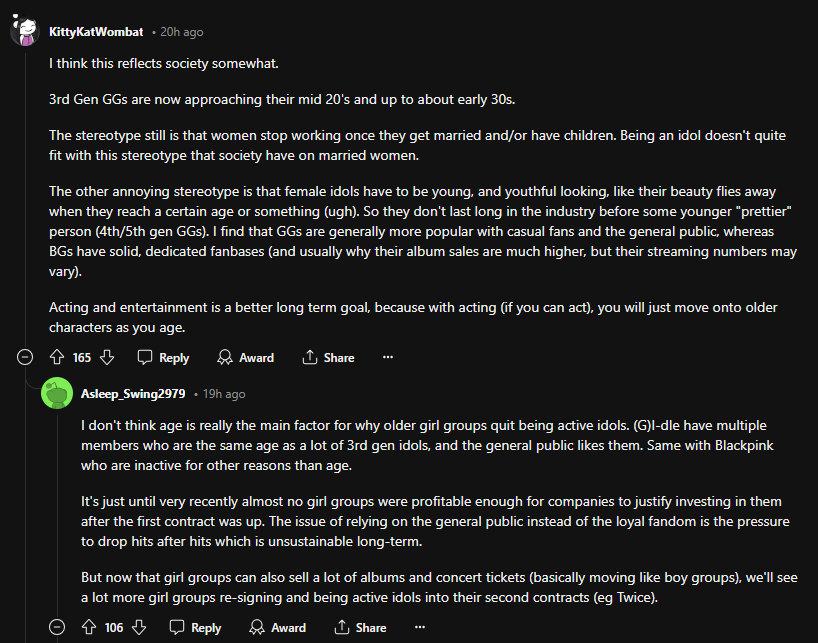818x643 pixels.
Task: Collapse KittyKatWombat's comment thread
Action: 25,357
